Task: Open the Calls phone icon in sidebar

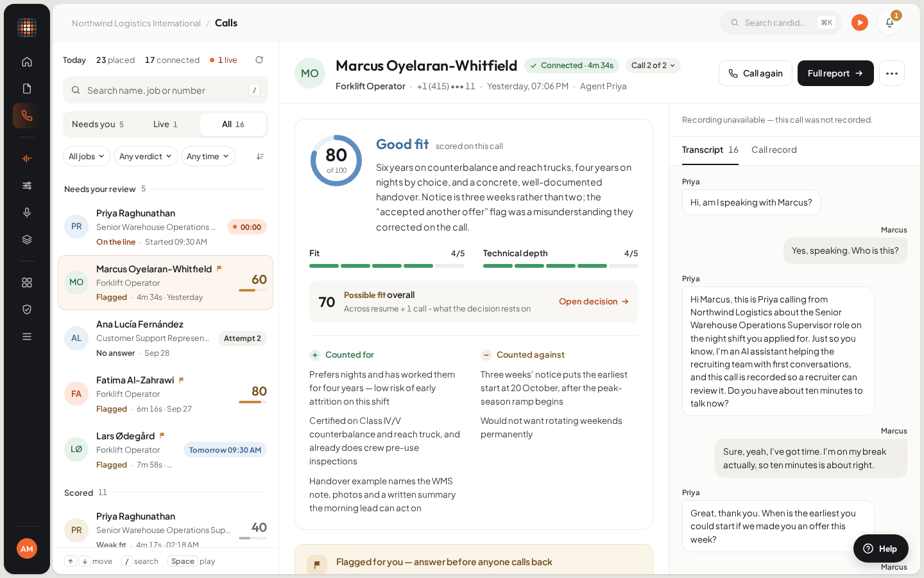Action: click(27, 116)
